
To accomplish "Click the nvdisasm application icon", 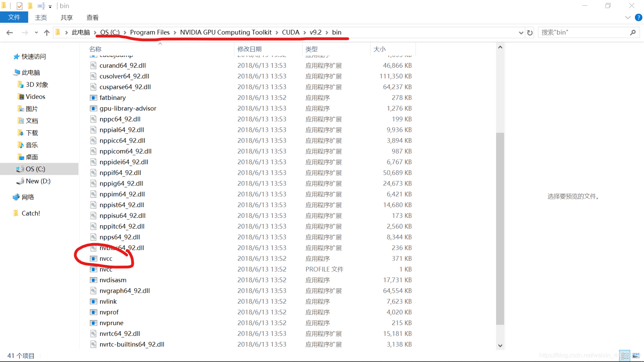I will tap(93, 280).
